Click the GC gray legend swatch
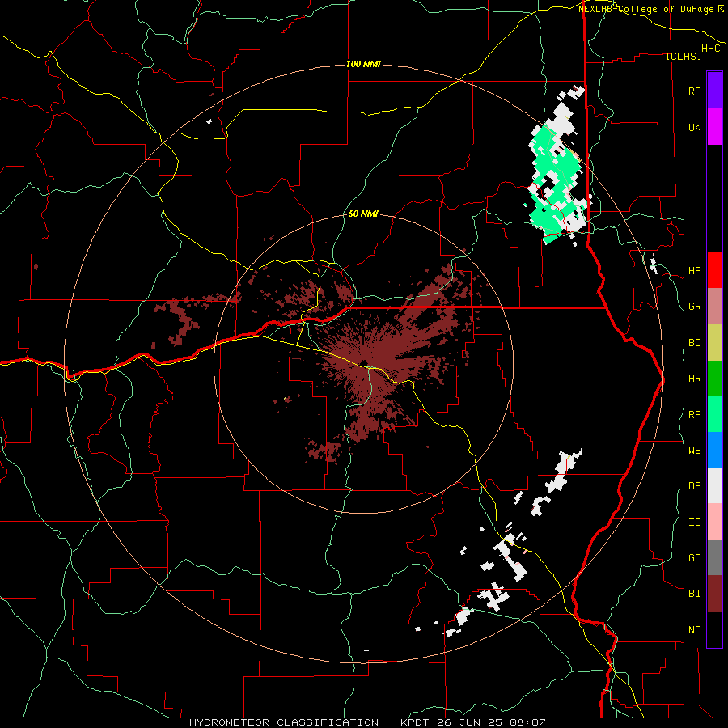This screenshot has width=728, height=728. point(714,557)
